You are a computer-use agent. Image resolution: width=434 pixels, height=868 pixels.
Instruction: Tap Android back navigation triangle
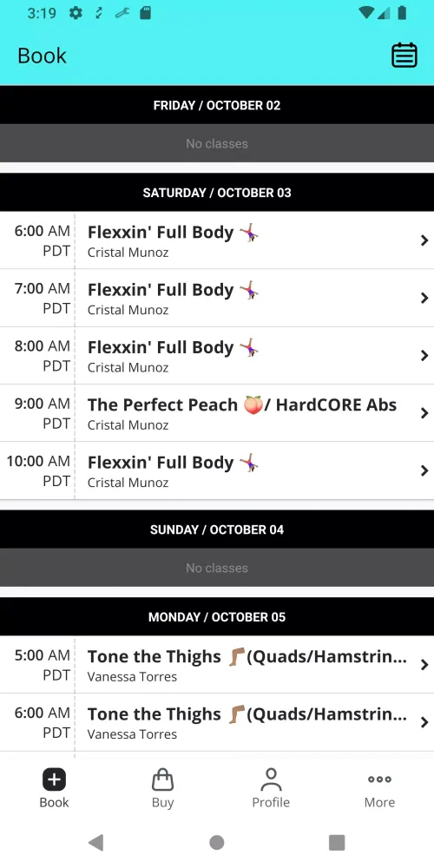coord(96,843)
